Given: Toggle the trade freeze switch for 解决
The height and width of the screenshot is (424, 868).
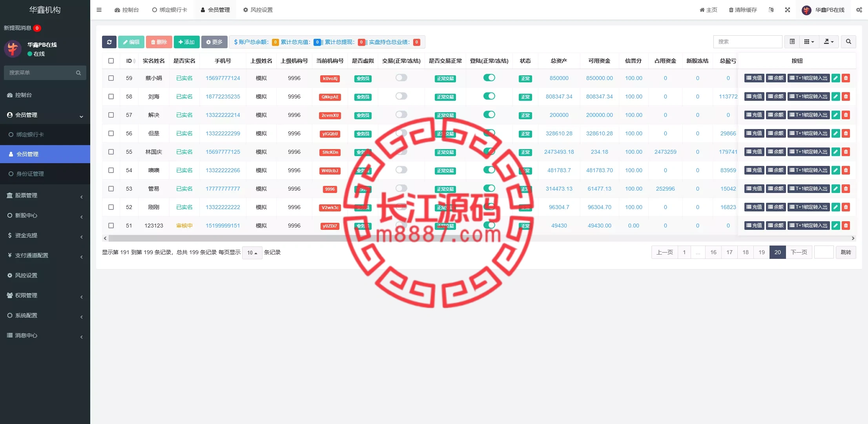Looking at the screenshot, I should click(401, 115).
